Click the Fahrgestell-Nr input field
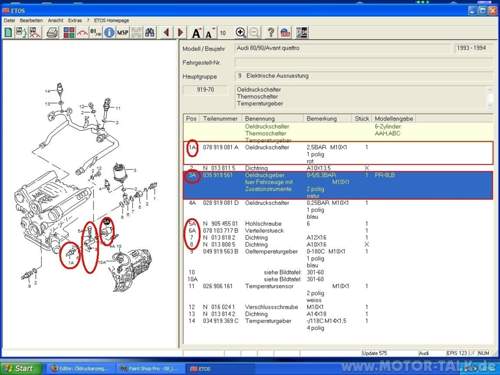 [363, 62]
